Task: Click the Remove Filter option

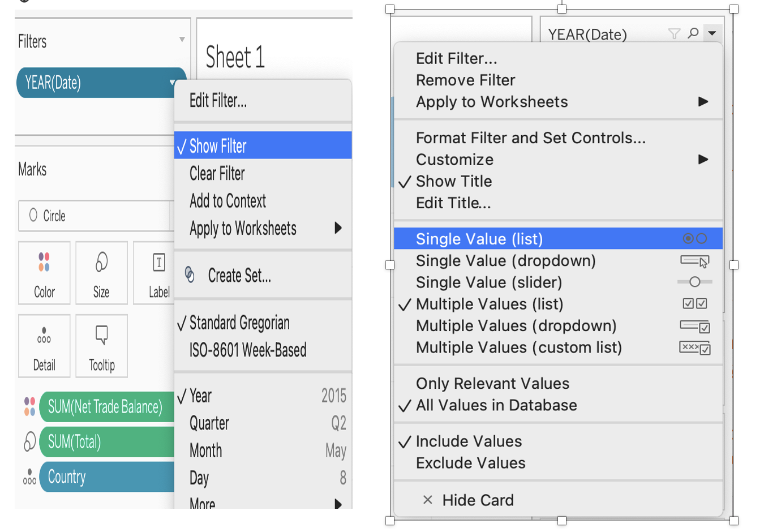Action: pos(465,80)
